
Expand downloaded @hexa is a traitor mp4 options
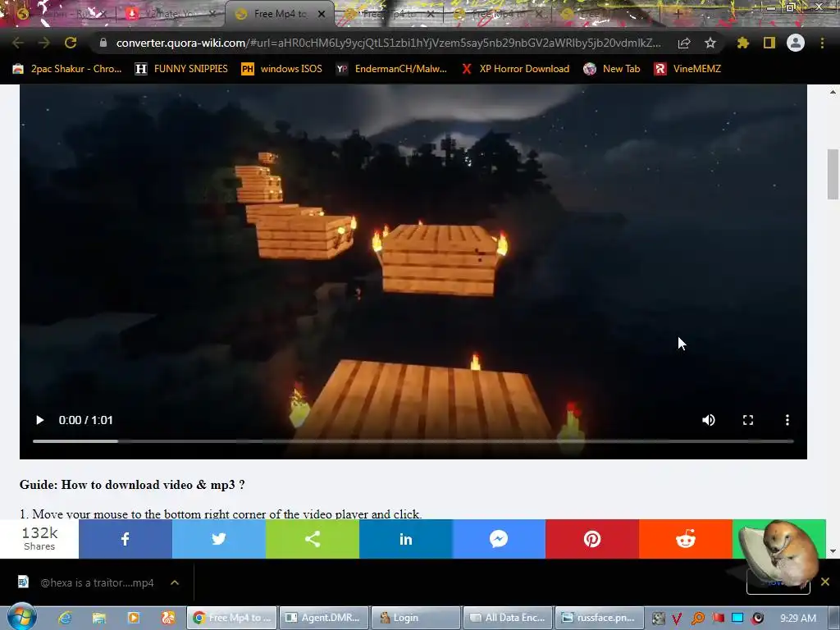(175, 582)
